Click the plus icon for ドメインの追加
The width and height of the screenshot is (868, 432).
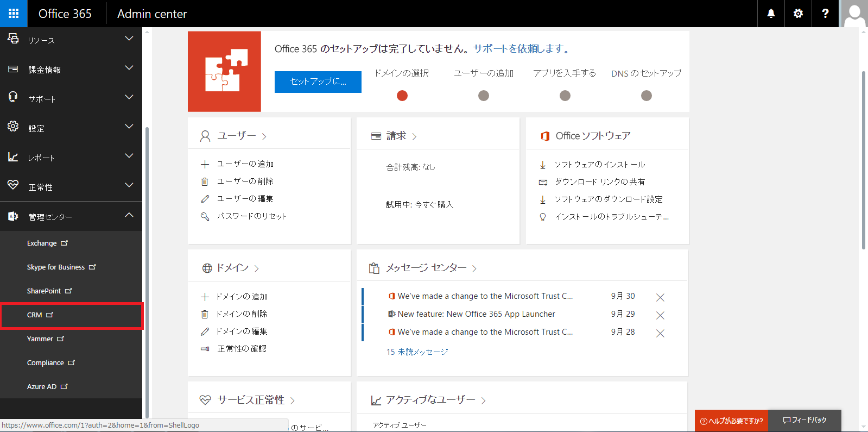point(205,297)
